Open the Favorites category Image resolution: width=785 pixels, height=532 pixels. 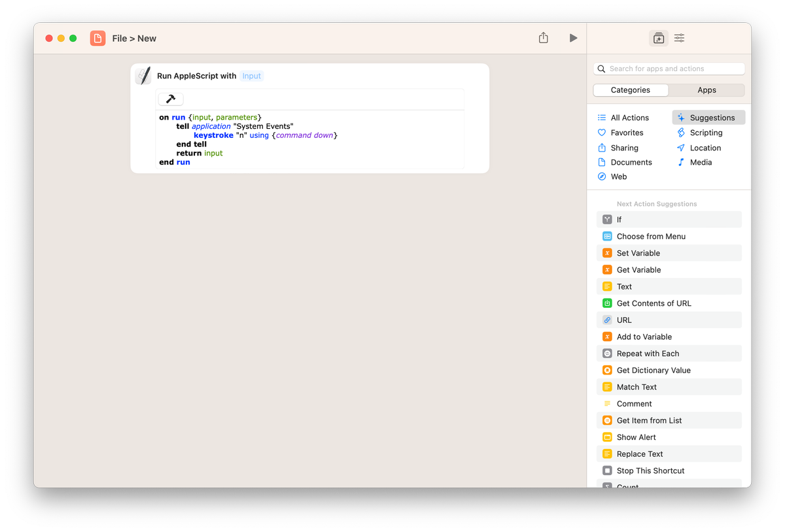(620, 133)
